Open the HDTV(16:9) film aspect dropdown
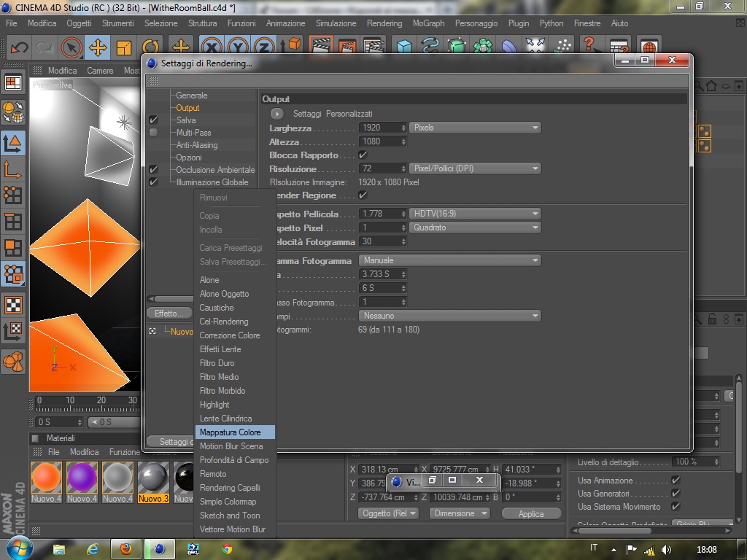Image resolution: width=747 pixels, height=560 pixels. point(475,214)
